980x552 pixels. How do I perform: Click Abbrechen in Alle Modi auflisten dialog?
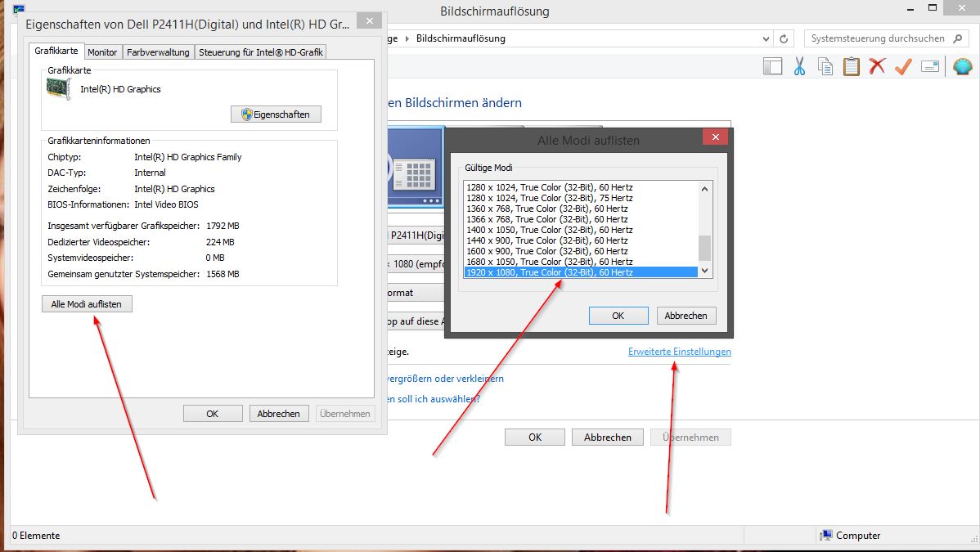(x=686, y=316)
